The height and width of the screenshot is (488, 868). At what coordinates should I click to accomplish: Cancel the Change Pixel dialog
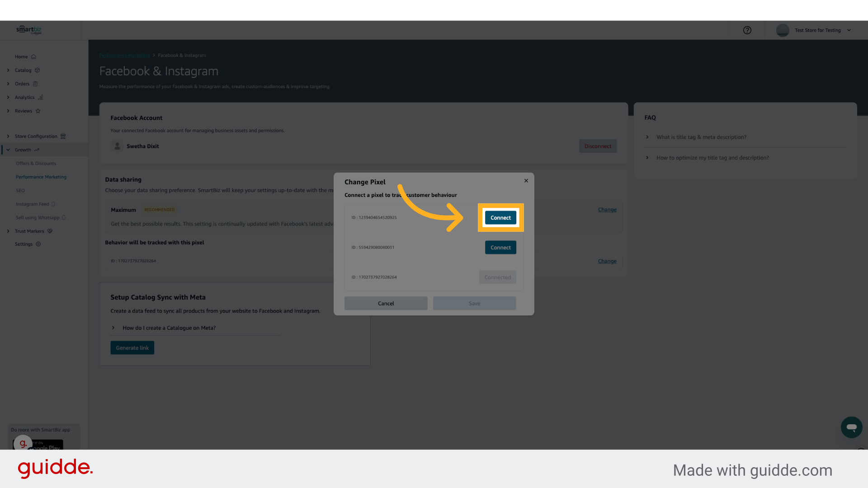[x=386, y=304]
